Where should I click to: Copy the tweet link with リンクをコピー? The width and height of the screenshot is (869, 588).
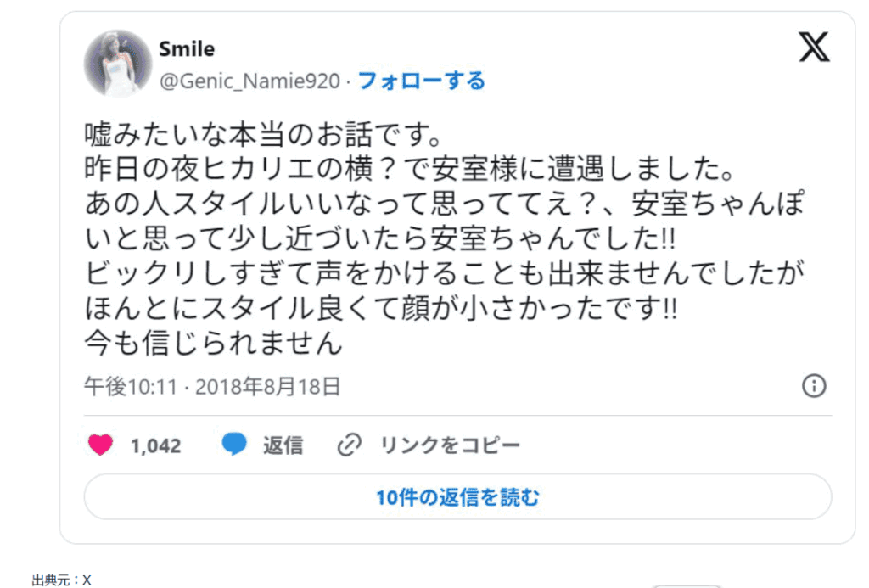450,445
